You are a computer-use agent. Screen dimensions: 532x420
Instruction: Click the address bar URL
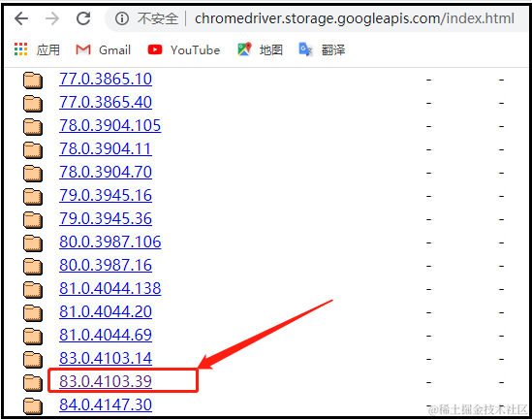pyautogui.click(x=355, y=18)
